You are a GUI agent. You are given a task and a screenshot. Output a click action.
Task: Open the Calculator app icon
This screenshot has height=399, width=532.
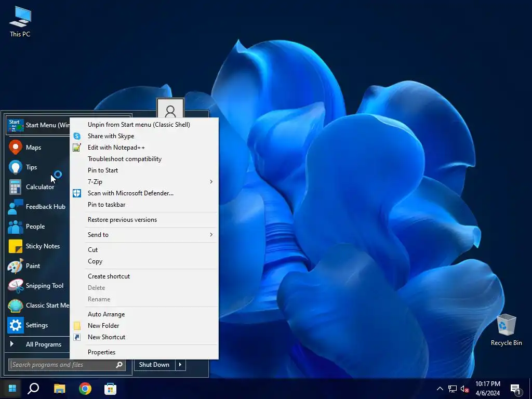[15, 187]
